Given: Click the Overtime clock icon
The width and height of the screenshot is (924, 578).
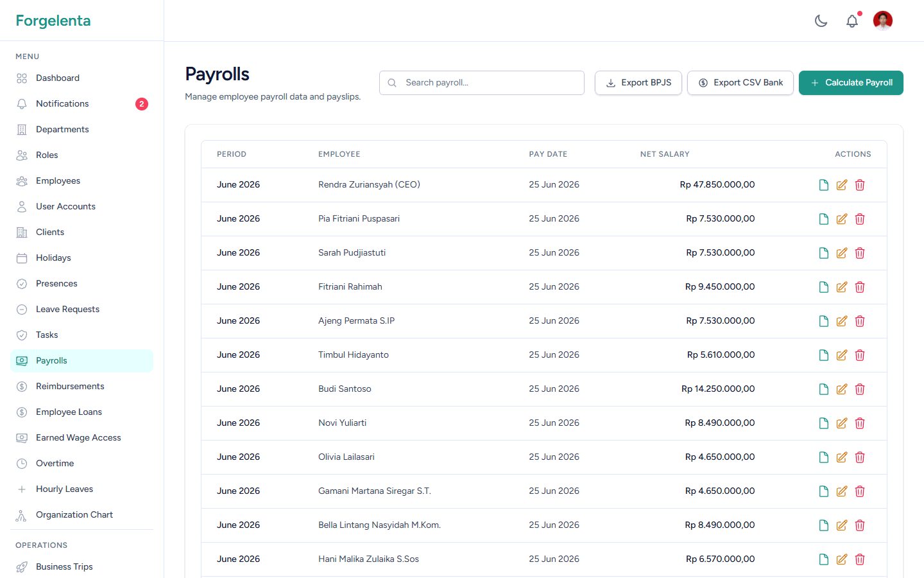Looking at the screenshot, I should [x=22, y=464].
